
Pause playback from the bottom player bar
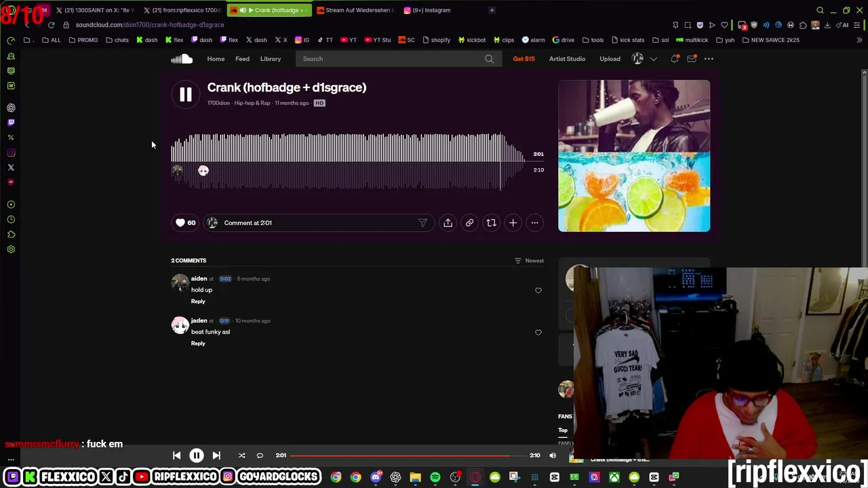click(196, 455)
